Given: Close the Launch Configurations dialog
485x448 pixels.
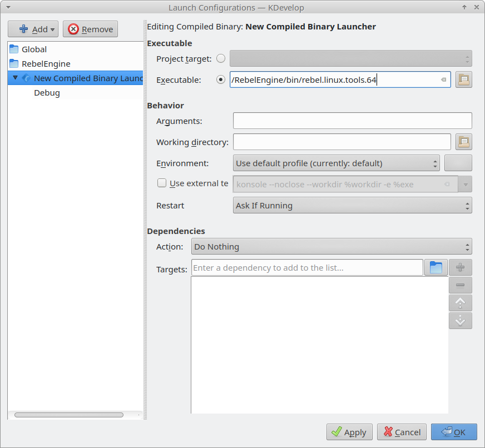Looking at the screenshot, I should [x=476, y=7].
